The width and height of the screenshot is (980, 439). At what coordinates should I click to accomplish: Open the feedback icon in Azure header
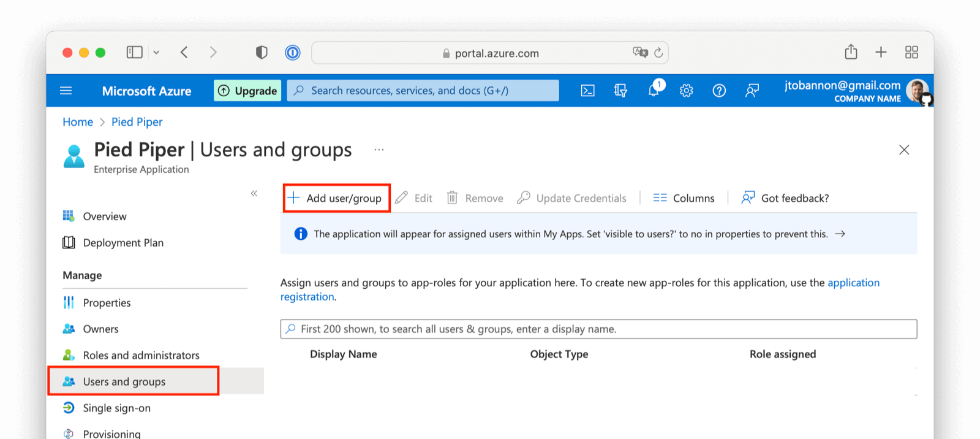coord(752,91)
